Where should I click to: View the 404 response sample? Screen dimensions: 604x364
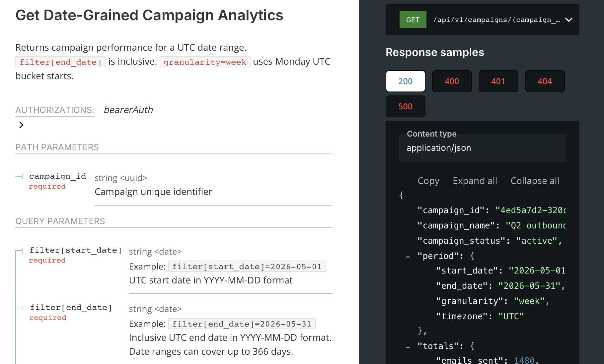click(545, 81)
